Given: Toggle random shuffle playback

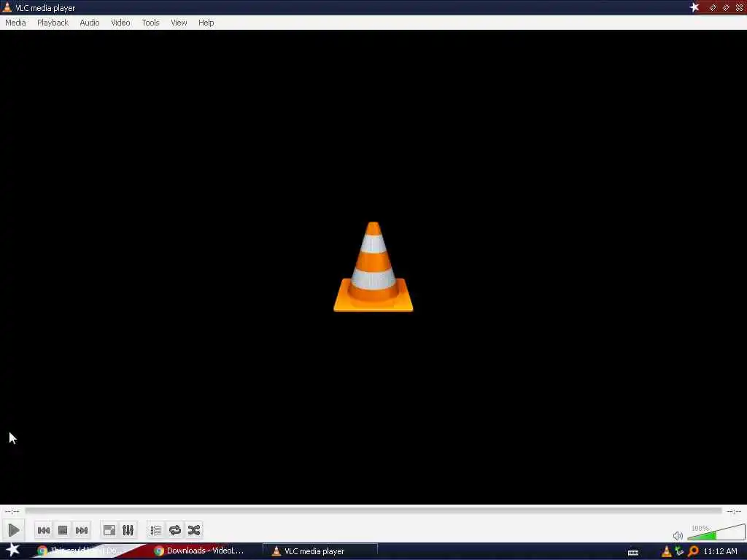Looking at the screenshot, I should [194, 530].
